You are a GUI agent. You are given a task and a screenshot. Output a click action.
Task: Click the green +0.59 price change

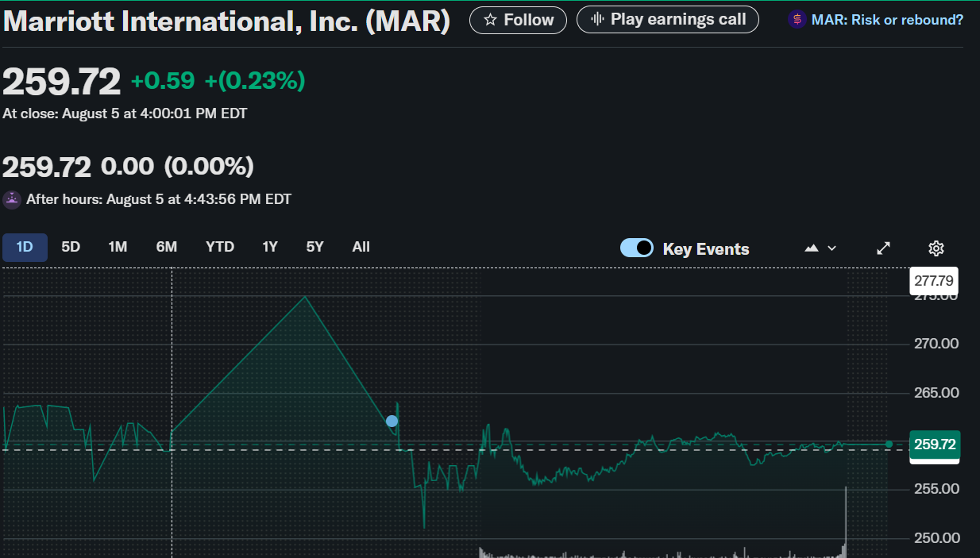[163, 81]
